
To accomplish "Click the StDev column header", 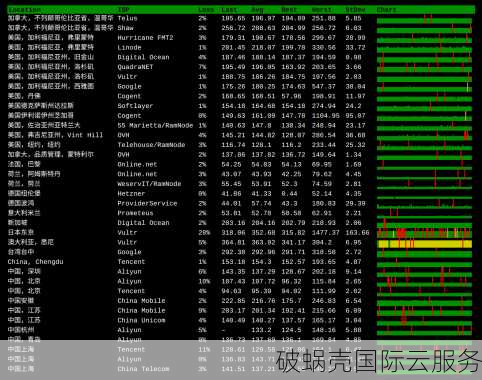I will 355,10.
